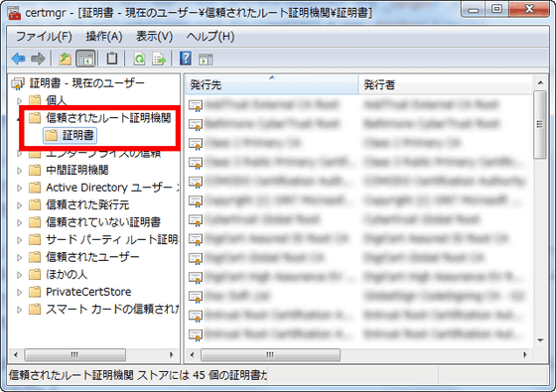The width and height of the screenshot is (556, 392).
Task: Click the Export list toolbar icon
Action: coord(159,59)
